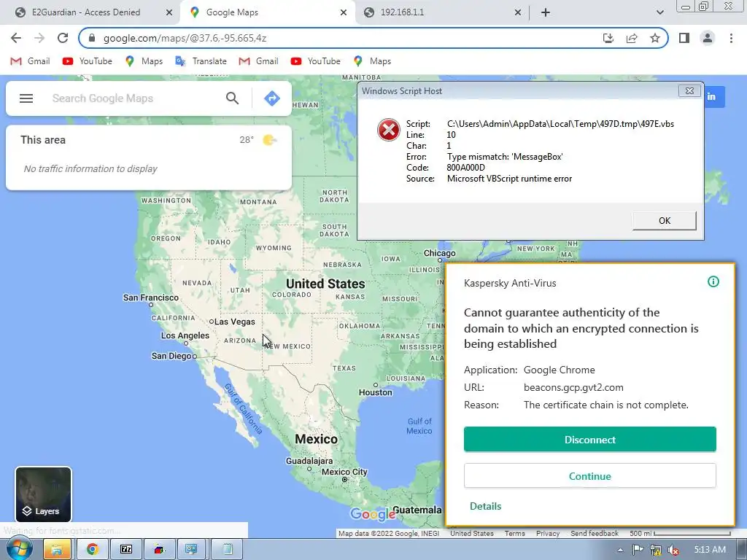This screenshot has height=560, width=747.
Task: Close the Google Maps tab
Action: click(x=344, y=12)
